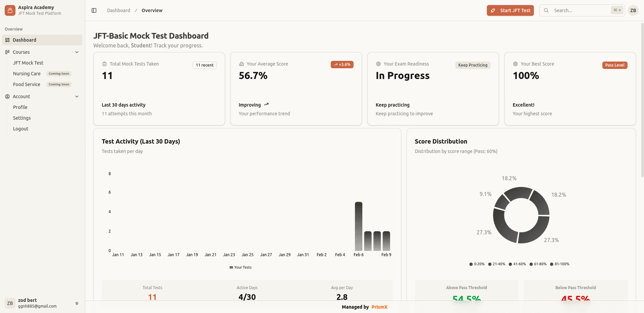Click the target icon by Your Best Score

[515, 64]
